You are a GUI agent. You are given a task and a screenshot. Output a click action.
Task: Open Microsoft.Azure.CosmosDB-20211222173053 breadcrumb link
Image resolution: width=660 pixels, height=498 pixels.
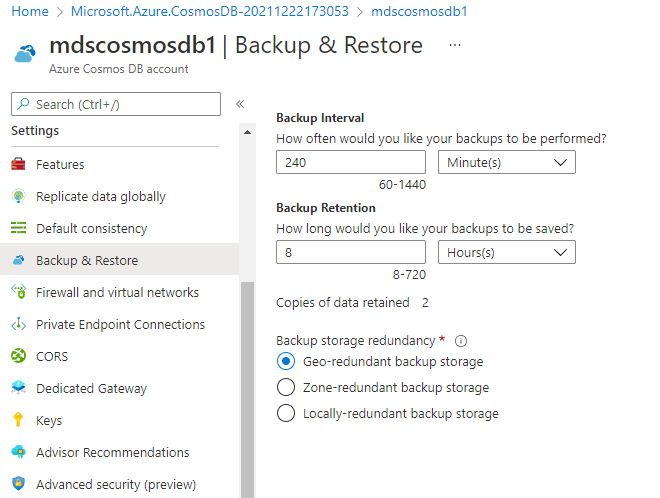(x=210, y=11)
